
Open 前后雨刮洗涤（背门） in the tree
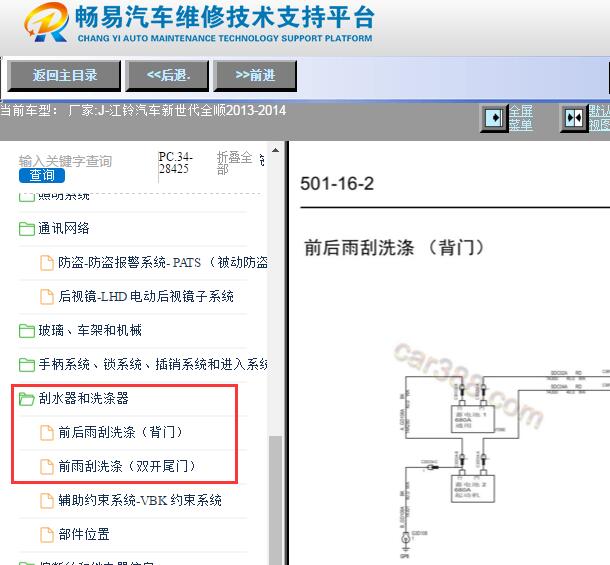click(x=121, y=432)
